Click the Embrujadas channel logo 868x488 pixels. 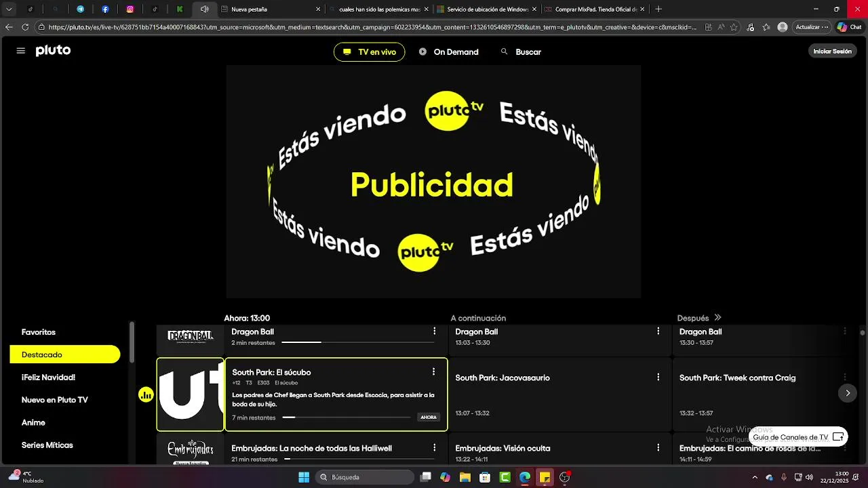[x=191, y=452]
